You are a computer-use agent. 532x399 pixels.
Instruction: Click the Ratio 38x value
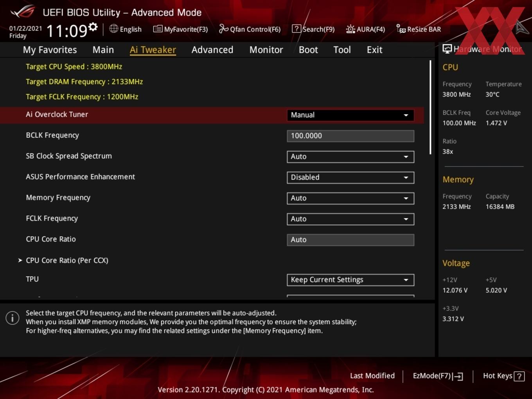pyautogui.click(x=448, y=151)
